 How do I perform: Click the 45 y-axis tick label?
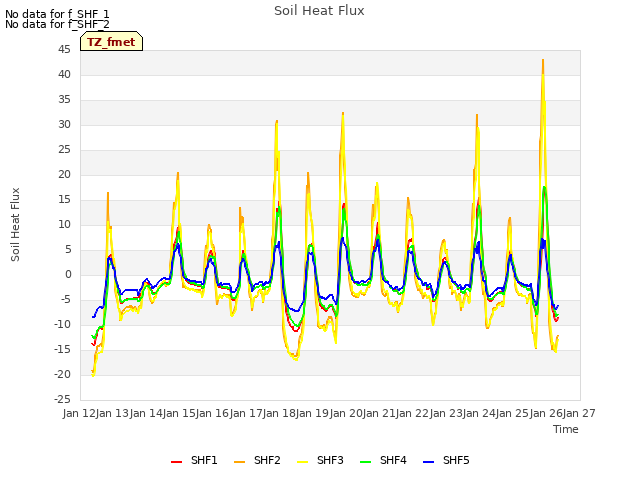pyautogui.click(x=64, y=49)
